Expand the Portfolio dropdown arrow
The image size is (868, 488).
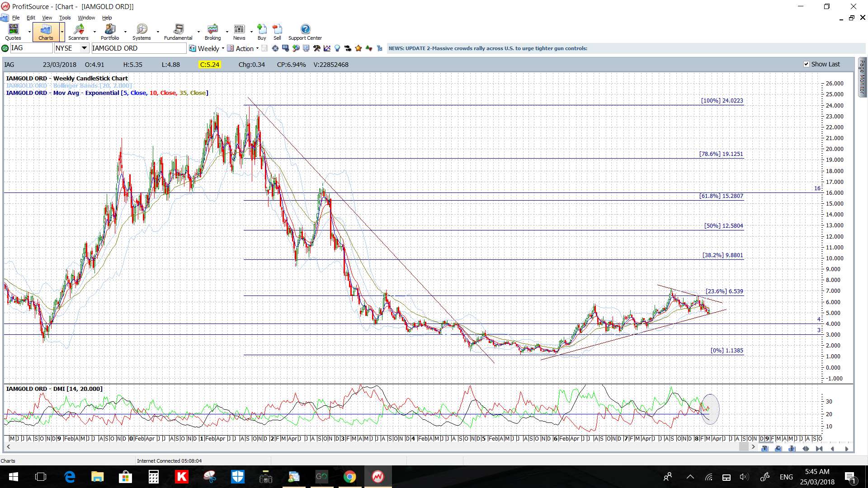click(x=125, y=32)
